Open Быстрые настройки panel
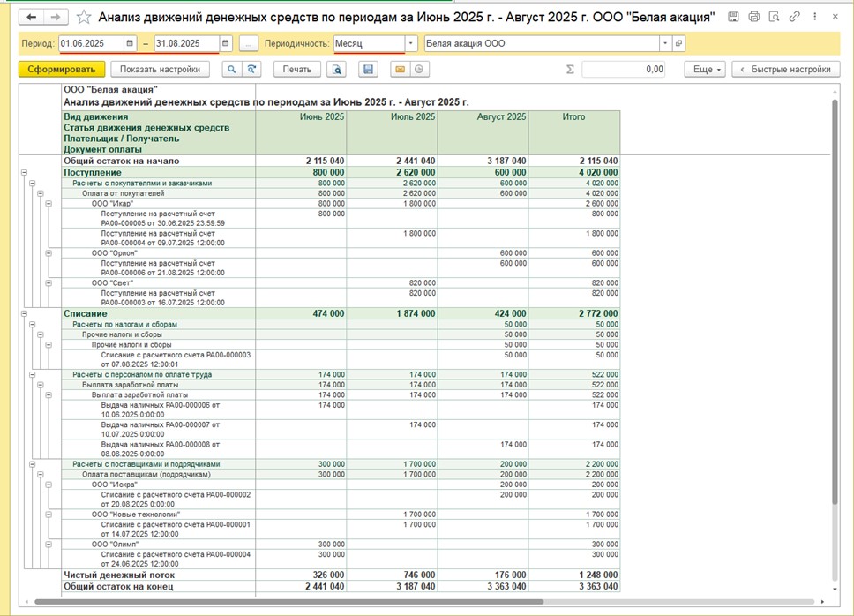 pyautogui.click(x=786, y=69)
